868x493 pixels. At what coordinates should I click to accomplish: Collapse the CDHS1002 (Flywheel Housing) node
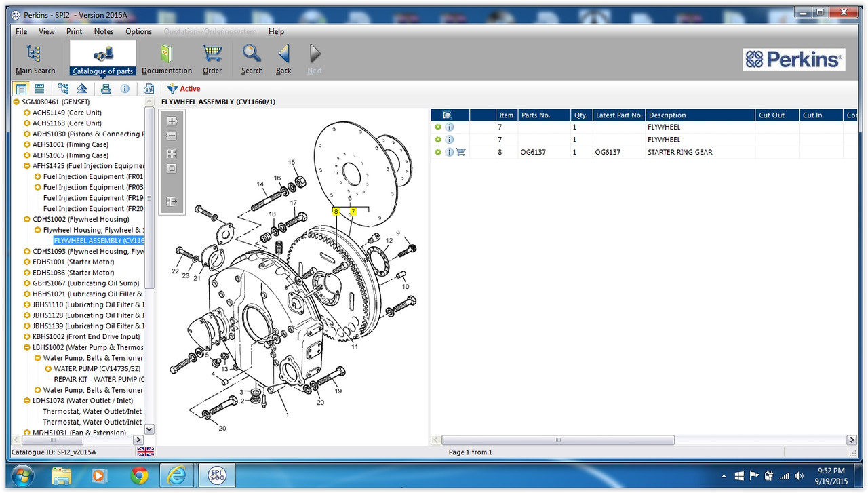click(x=27, y=220)
